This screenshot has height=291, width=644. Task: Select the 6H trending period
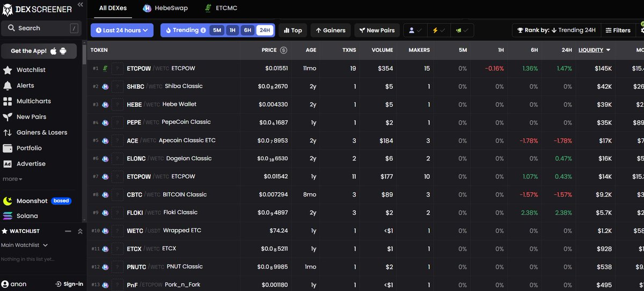[x=247, y=31]
